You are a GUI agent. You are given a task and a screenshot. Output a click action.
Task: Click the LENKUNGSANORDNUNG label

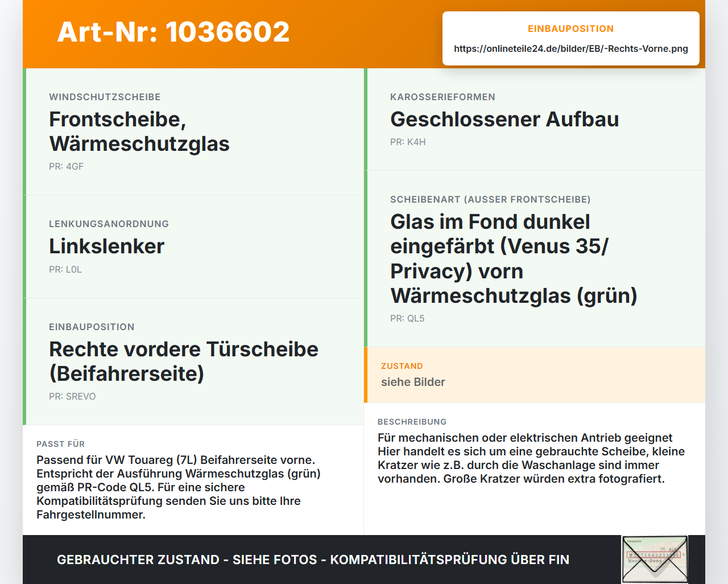(x=109, y=224)
